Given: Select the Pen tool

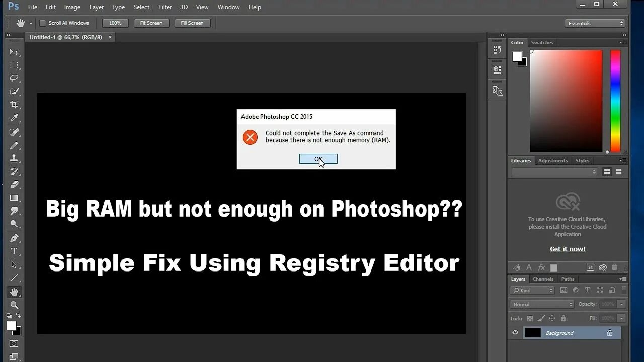Looking at the screenshot, I should tap(14, 238).
